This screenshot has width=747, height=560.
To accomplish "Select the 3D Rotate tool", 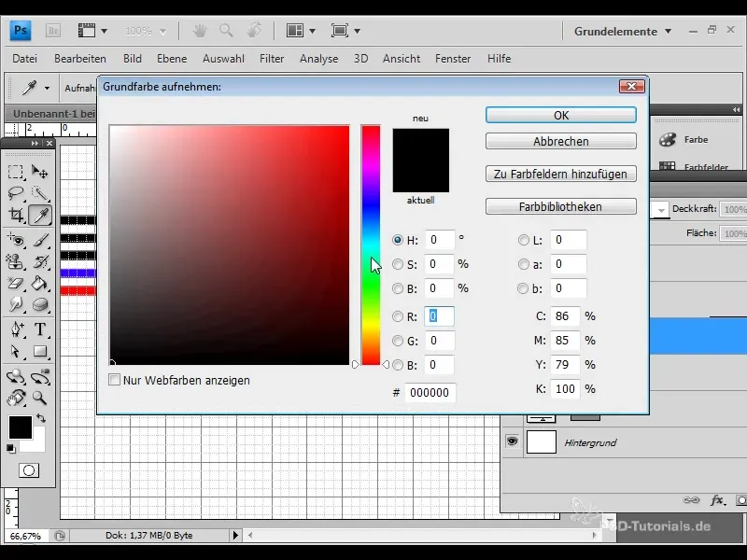I will click(x=16, y=376).
